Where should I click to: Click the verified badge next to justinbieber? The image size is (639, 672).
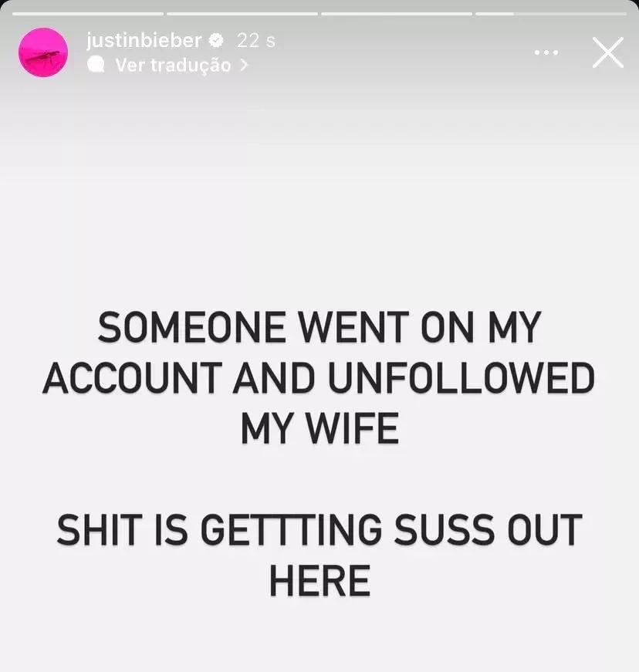(216, 41)
